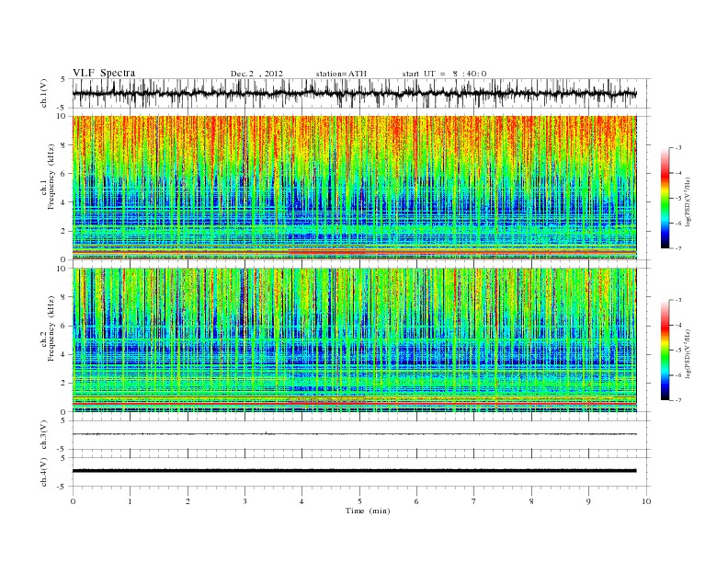Click the "8" tick on the time axis
The width and height of the screenshot is (728, 563).
coord(531,501)
